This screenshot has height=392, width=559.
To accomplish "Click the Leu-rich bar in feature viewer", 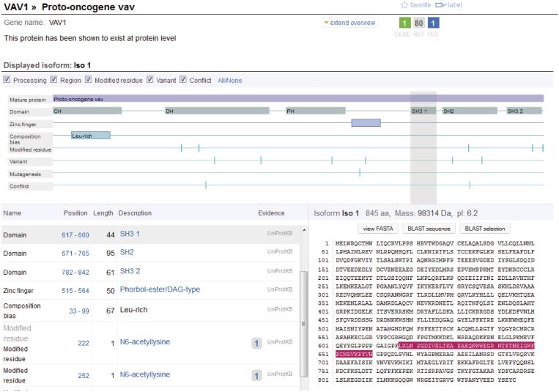I will pos(91,135).
